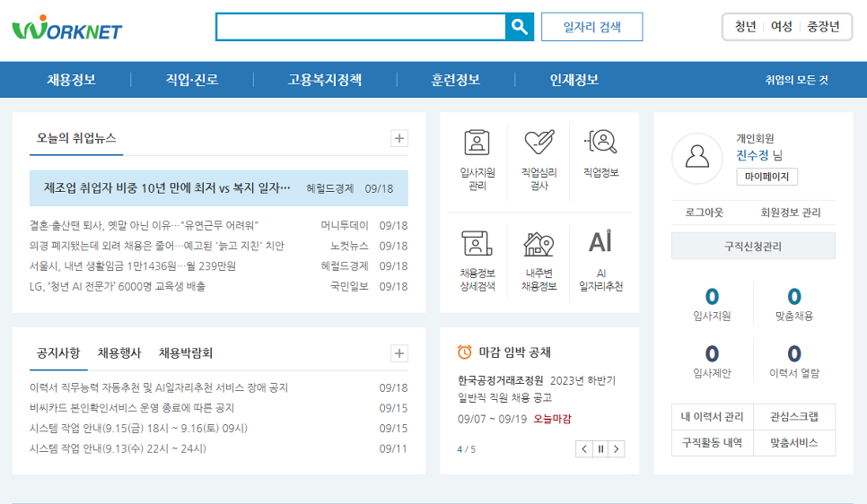Click the user name 진수정
The image size is (867, 504).
tap(752, 155)
